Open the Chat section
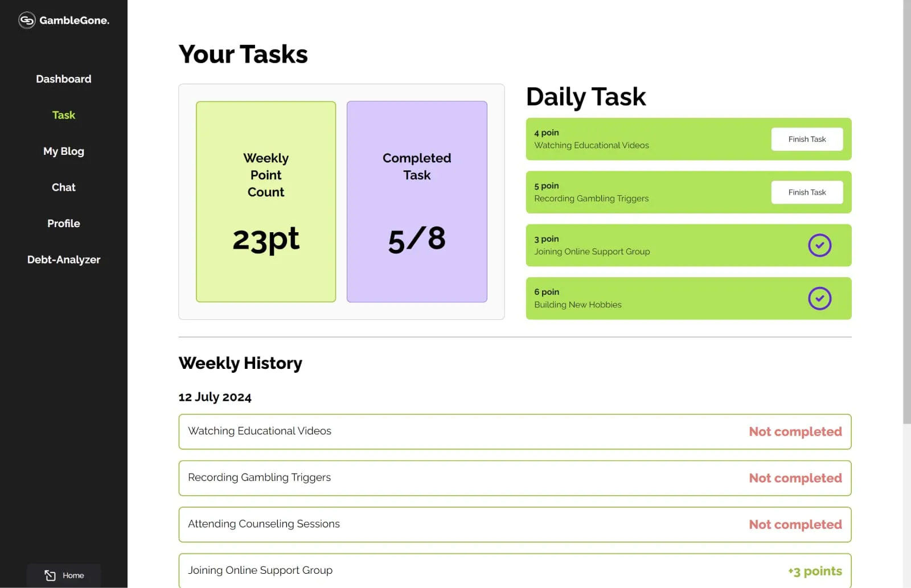 pyautogui.click(x=63, y=187)
